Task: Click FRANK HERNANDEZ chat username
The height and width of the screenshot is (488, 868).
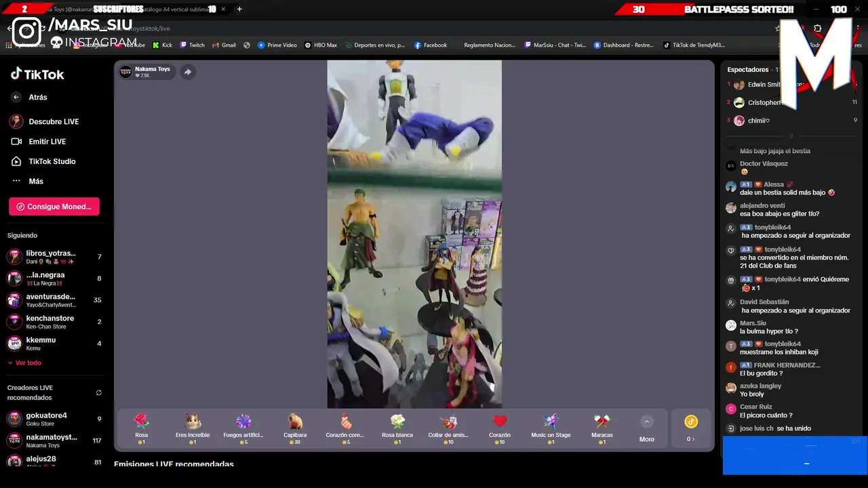Action: pos(787,365)
